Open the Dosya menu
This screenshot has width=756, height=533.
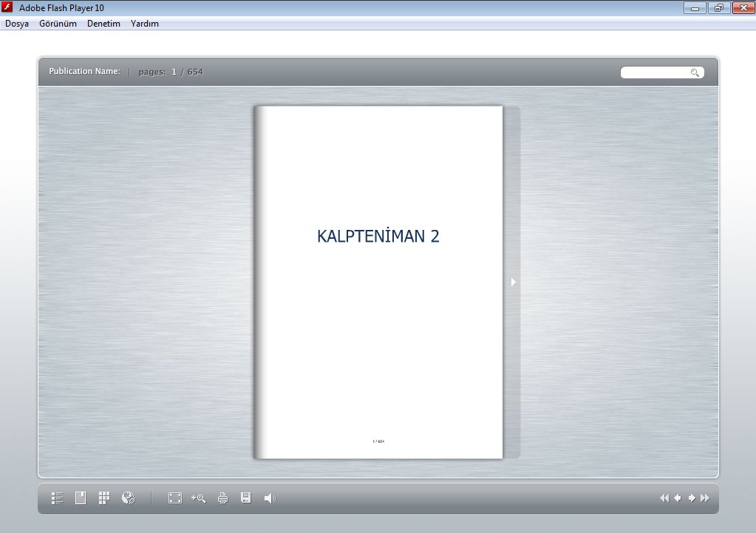[x=17, y=24]
